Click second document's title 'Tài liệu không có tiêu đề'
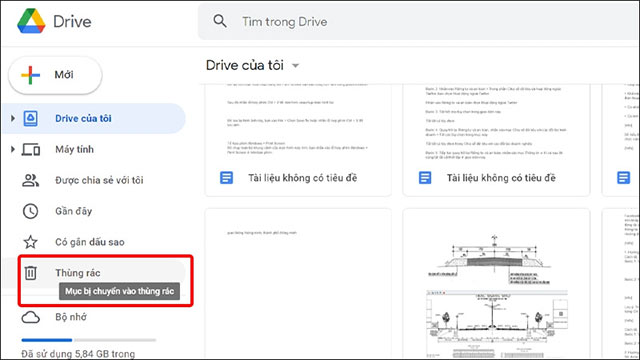640x360 pixels. coord(501,178)
